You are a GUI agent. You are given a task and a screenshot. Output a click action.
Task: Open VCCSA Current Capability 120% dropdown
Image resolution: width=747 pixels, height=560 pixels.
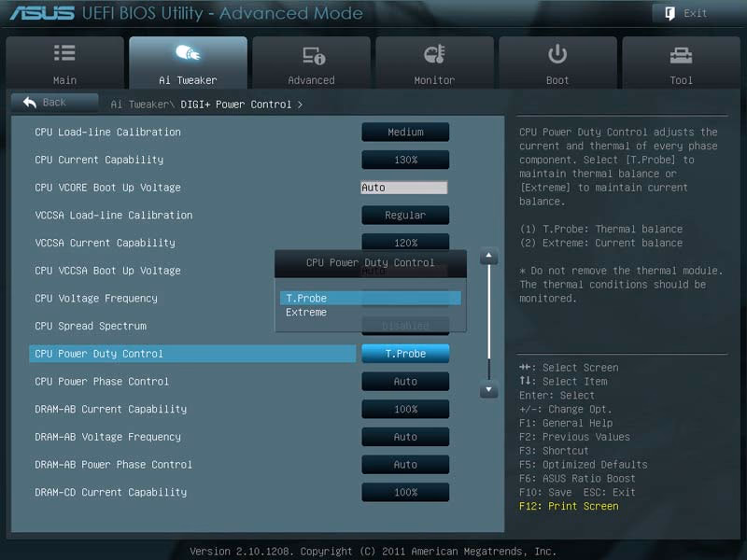tap(405, 242)
